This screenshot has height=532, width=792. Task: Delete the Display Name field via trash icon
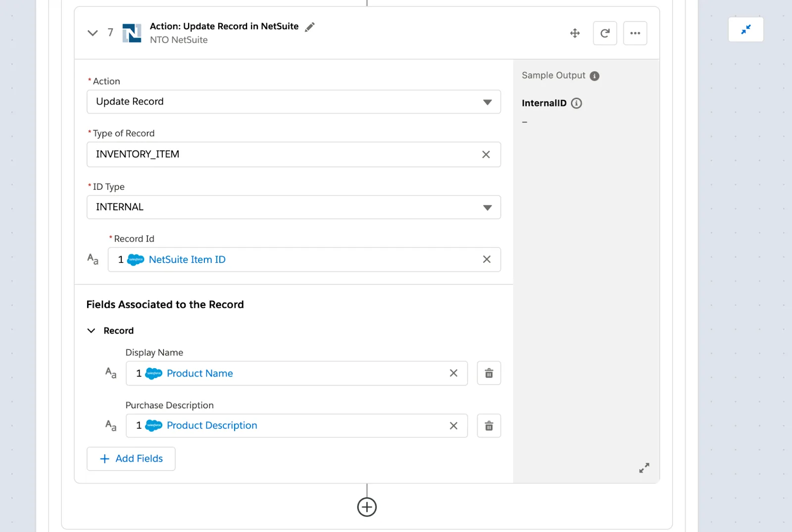tap(489, 373)
